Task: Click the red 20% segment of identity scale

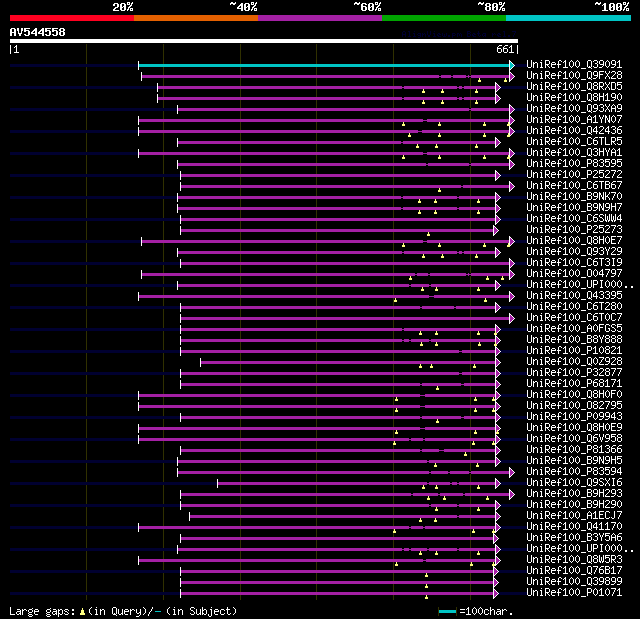Action: 72,18
